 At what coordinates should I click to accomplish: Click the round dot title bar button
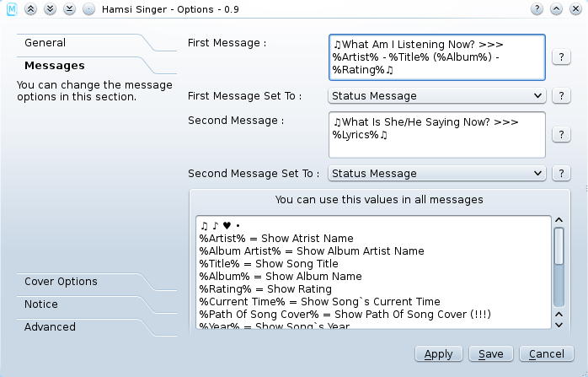coord(89,9)
